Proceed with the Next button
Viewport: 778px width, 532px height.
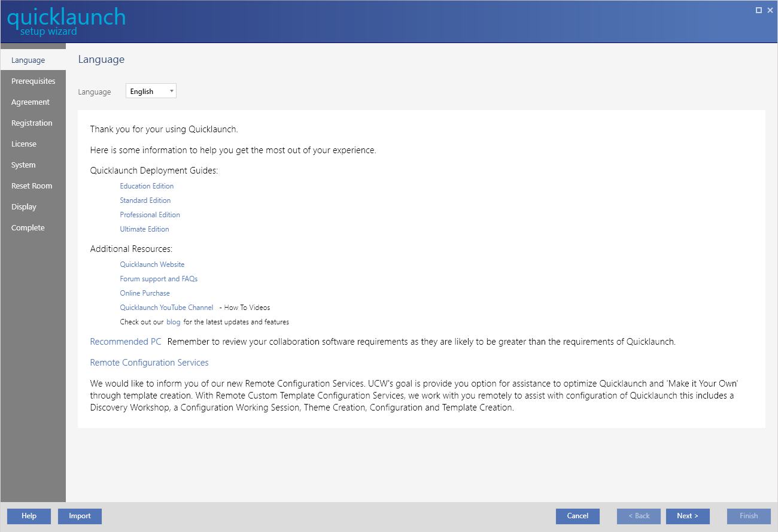[688, 516]
